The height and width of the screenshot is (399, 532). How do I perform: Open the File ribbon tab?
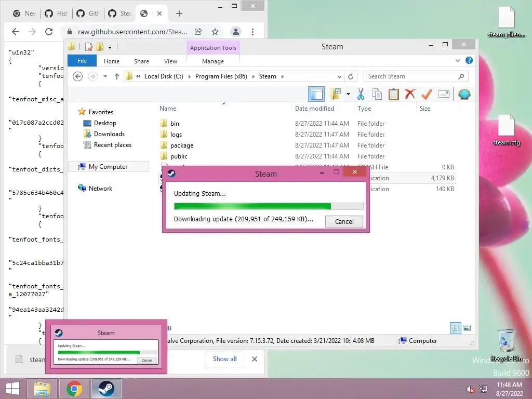pyautogui.click(x=82, y=61)
